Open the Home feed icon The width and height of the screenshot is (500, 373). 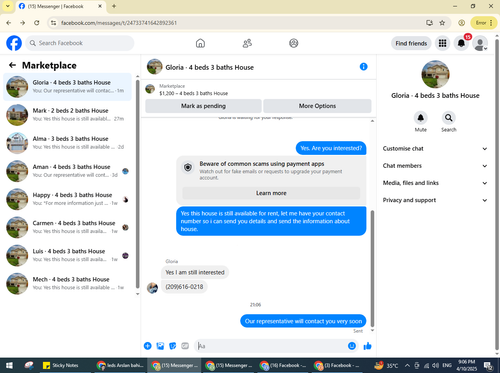200,43
